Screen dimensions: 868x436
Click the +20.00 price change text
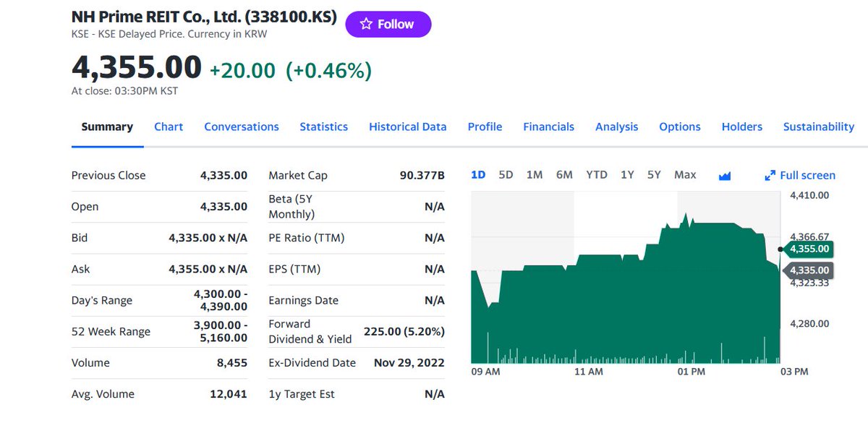pyautogui.click(x=242, y=70)
